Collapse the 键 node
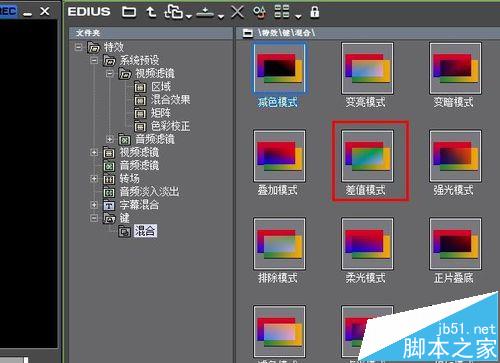 [x=94, y=218]
